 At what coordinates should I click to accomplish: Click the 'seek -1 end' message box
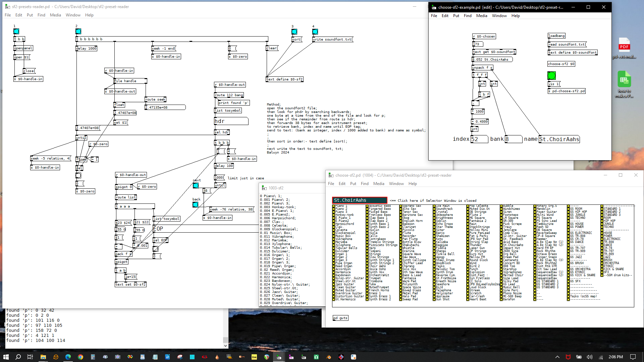coord(164,49)
